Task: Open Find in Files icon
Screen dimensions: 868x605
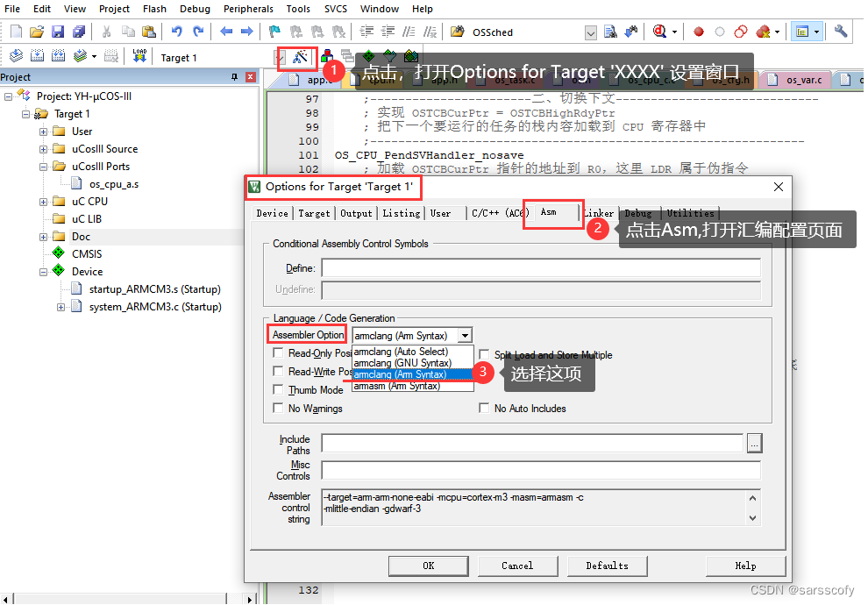Action: pos(458,32)
